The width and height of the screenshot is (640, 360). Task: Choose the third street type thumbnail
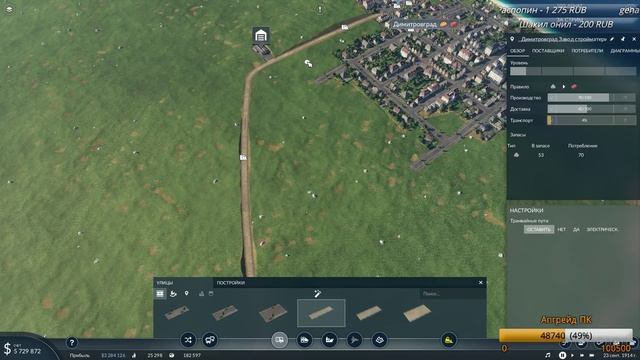[x=273, y=313]
